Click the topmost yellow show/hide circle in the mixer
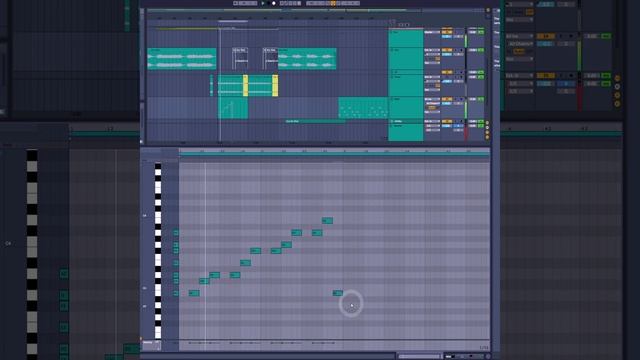The image size is (640, 360). coord(487,123)
